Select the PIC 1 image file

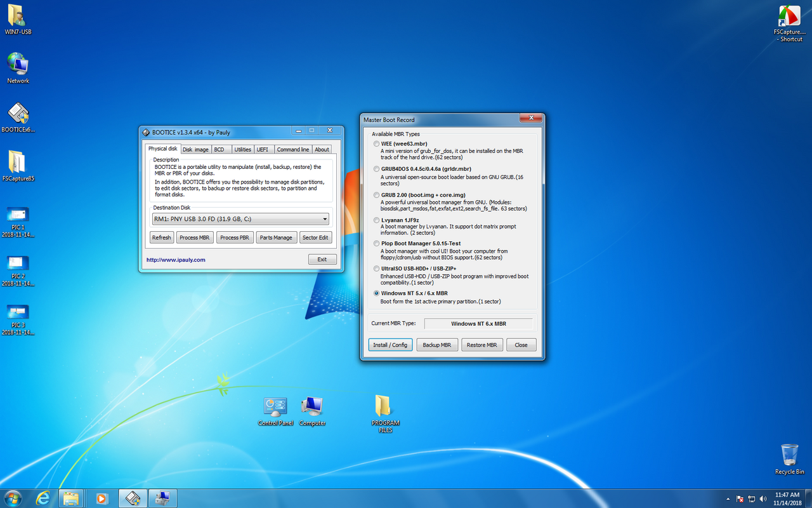(x=18, y=222)
